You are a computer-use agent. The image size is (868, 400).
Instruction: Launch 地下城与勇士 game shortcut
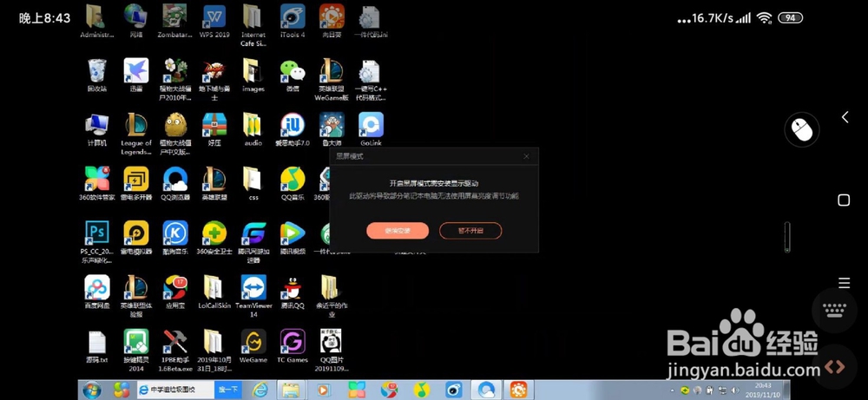pos(214,80)
